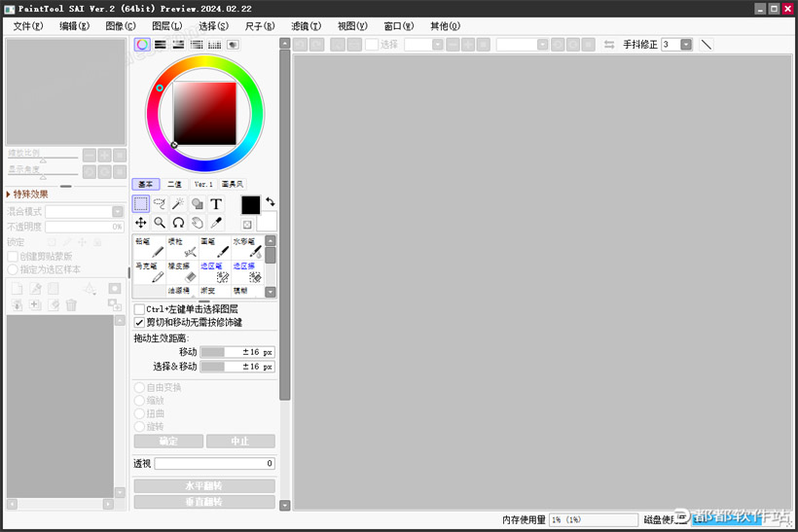Enable Ctrl+左键单击选择图层 checkbox
Viewport: 798px width, 532px height.
pyautogui.click(x=139, y=308)
